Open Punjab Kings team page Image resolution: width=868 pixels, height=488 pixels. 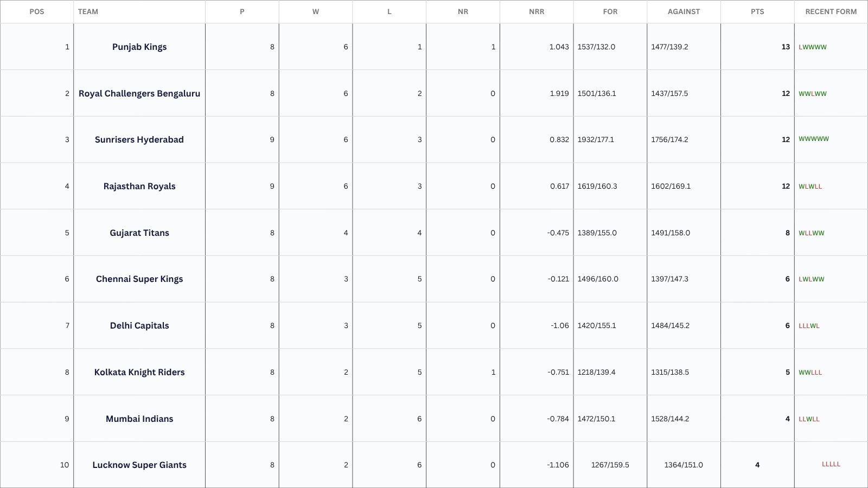tap(139, 47)
